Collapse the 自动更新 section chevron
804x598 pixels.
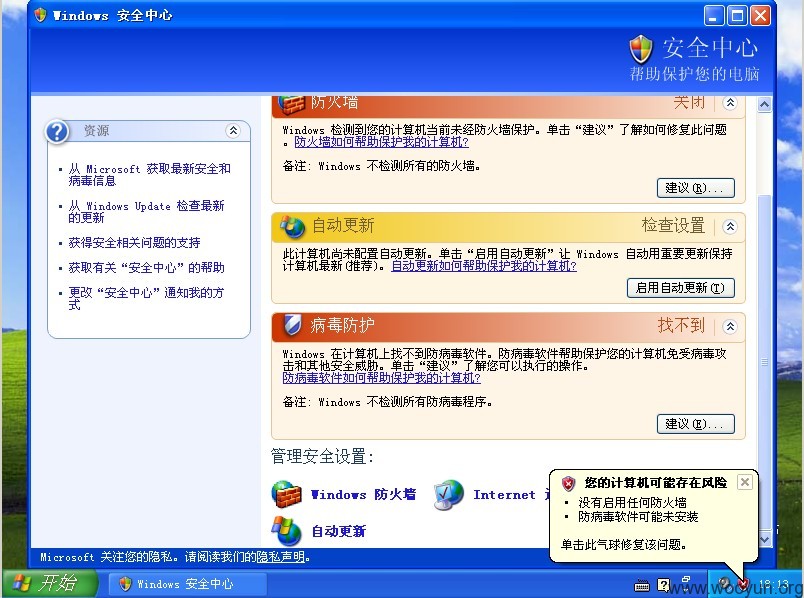730,226
